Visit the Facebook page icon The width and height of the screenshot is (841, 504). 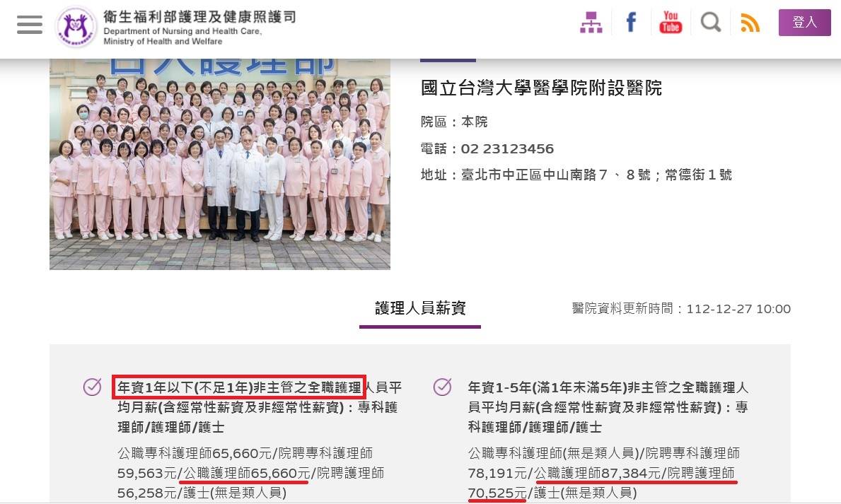631,23
